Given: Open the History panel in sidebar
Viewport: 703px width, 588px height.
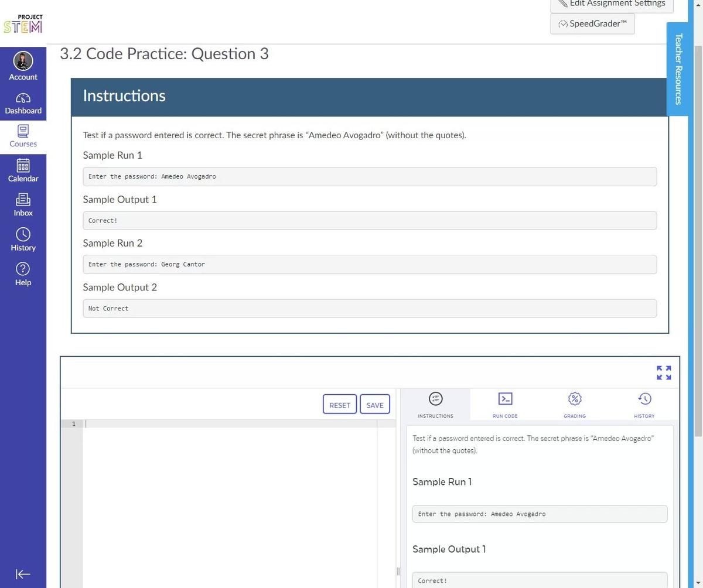Looking at the screenshot, I should (x=23, y=240).
